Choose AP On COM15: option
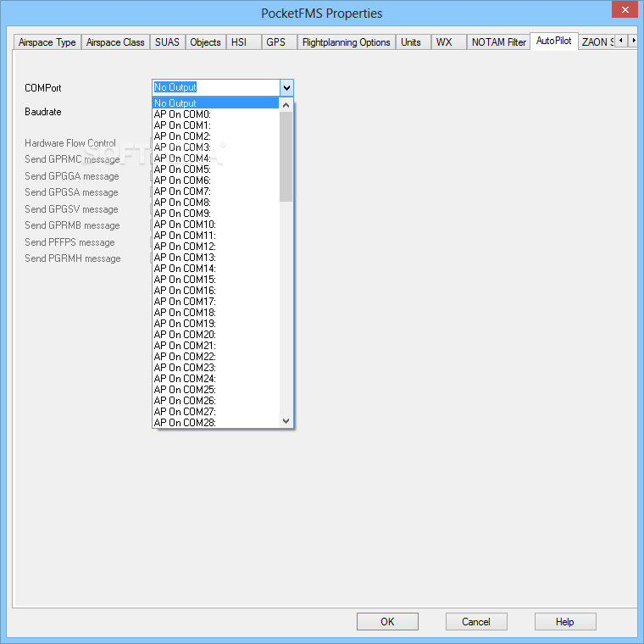 click(215, 280)
